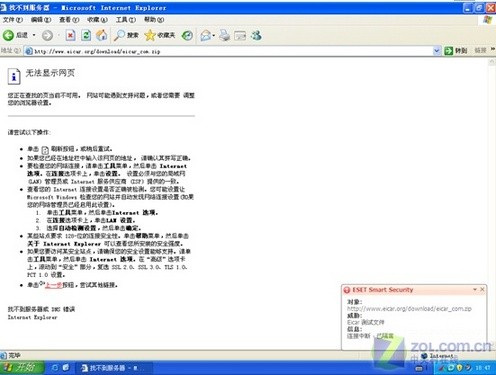The image size is (496, 375).
Task: Open the 工具(T) menu
Action: [x=126, y=20]
